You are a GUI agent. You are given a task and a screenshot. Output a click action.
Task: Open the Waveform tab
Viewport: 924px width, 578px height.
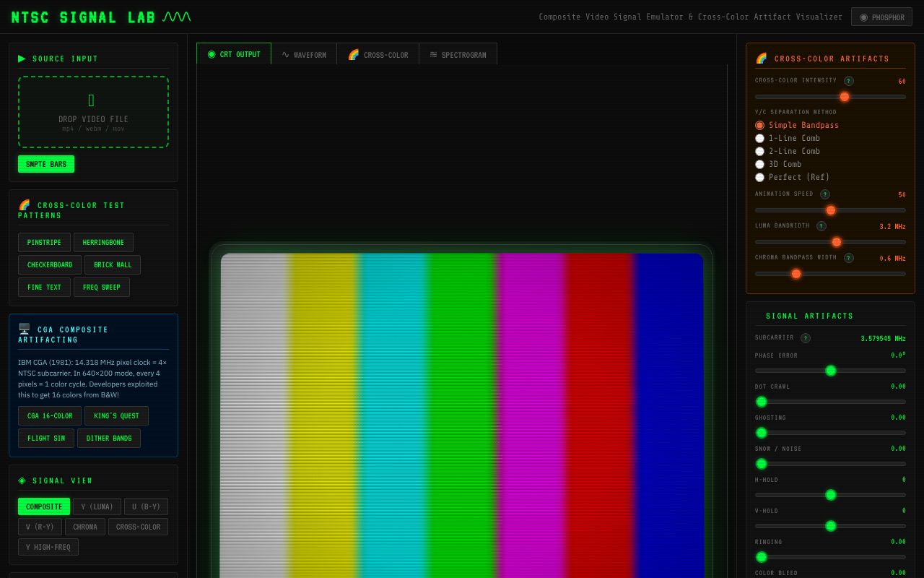pos(304,54)
